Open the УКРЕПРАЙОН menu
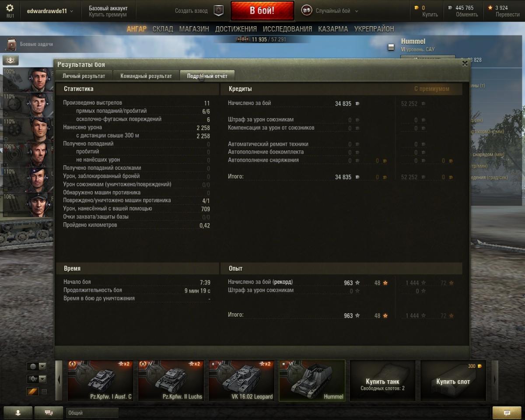 [x=374, y=29]
